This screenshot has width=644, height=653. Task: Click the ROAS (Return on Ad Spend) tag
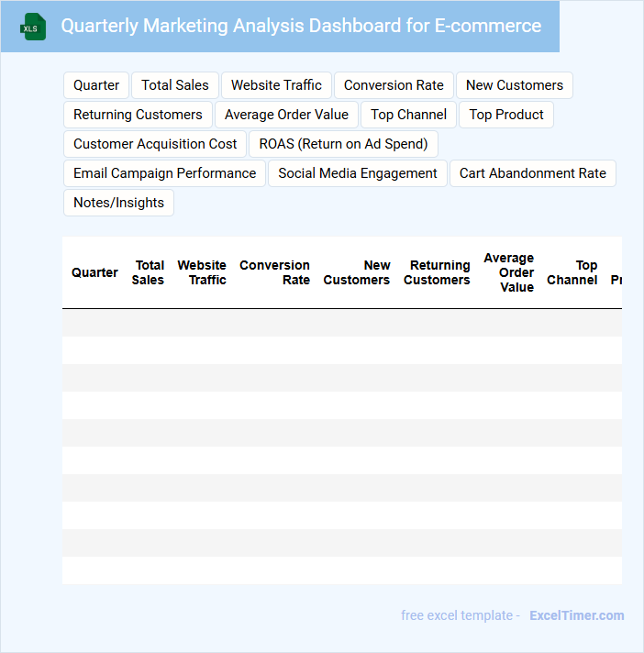point(343,144)
